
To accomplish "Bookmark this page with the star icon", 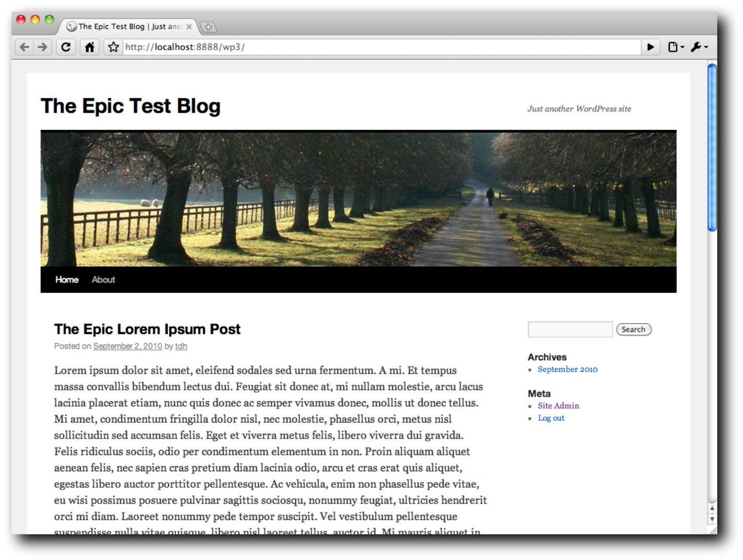I will coord(114,47).
